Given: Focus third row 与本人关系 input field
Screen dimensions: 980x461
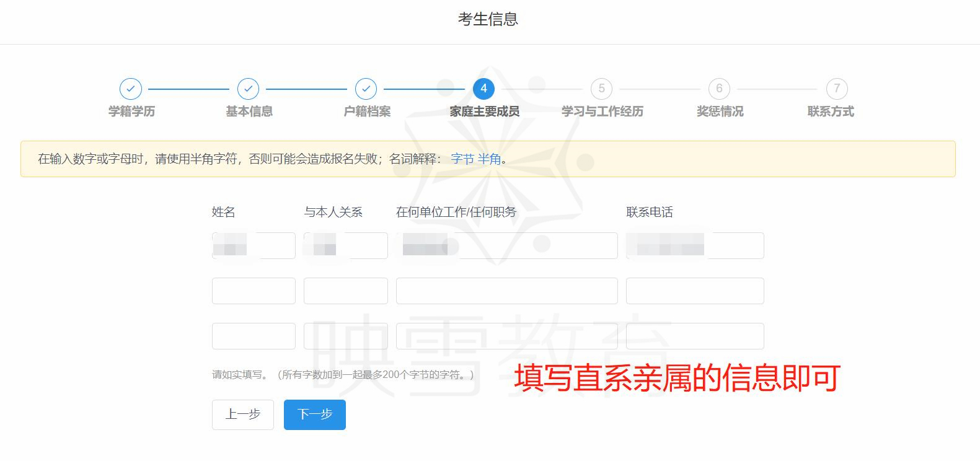Looking at the screenshot, I should click(346, 336).
